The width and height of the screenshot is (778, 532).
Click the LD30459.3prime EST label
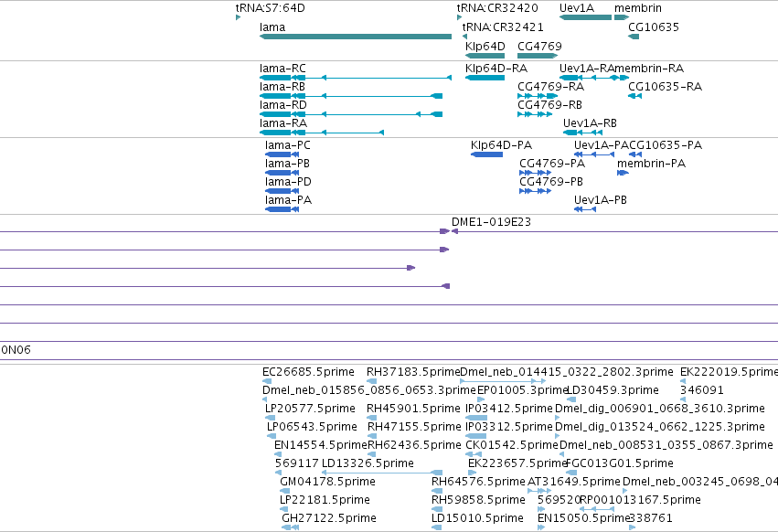[613, 390]
